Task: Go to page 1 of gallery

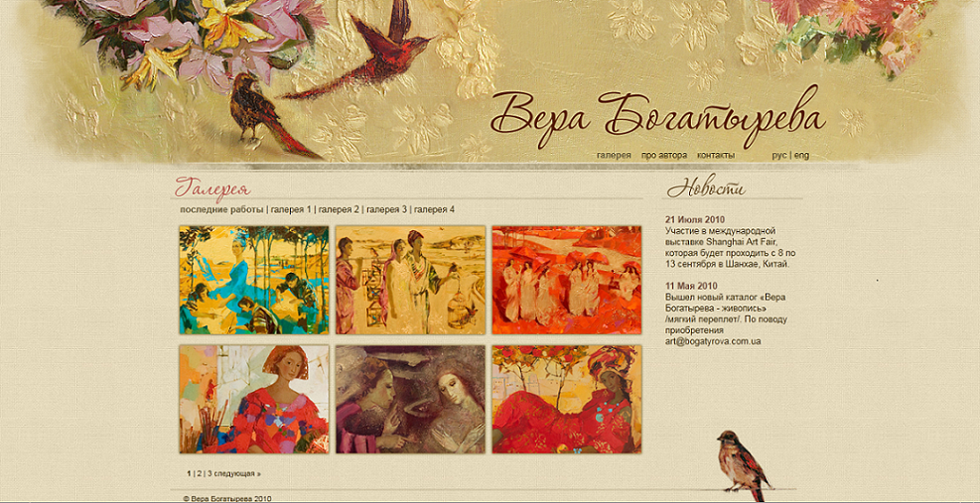Action: pos(190,473)
